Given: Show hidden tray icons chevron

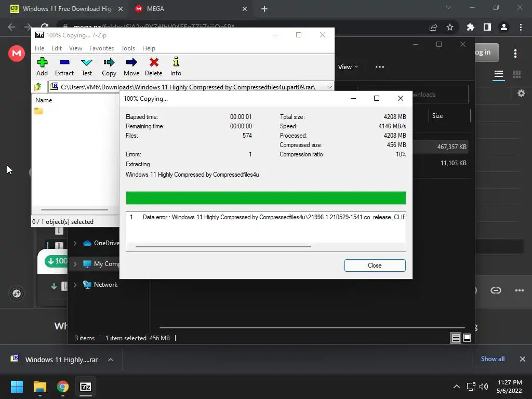Looking at the screenshot, I should coord(457,387).
